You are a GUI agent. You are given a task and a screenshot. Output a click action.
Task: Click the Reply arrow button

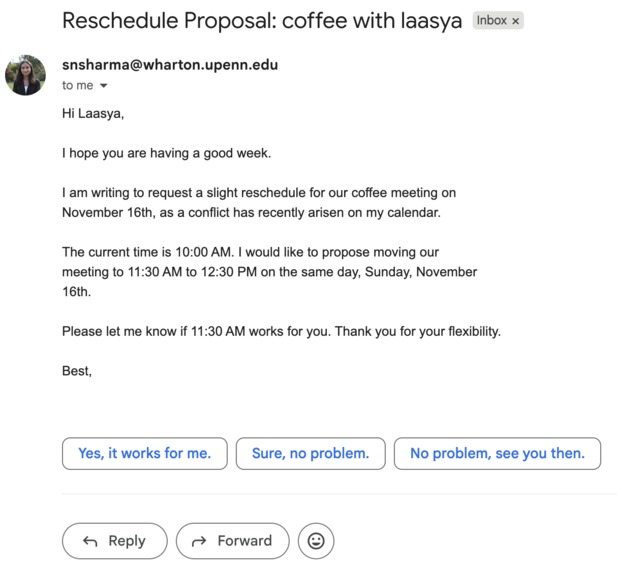click(115, 541)
